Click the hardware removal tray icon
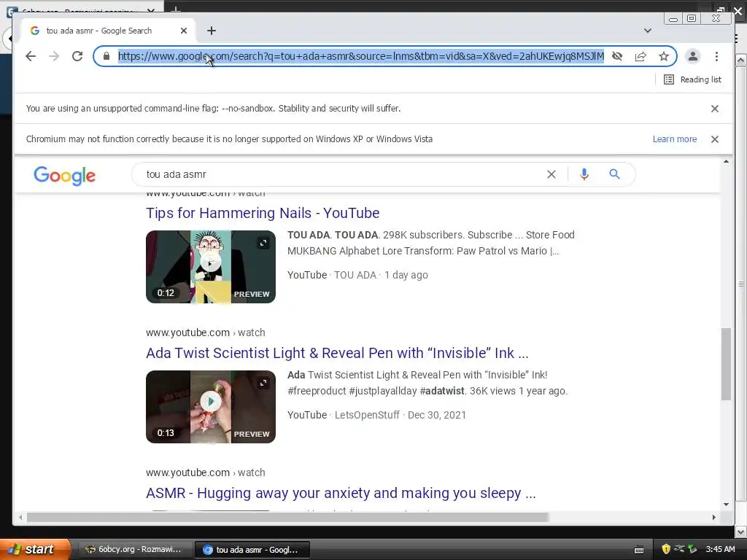The height and width of the screenshot is (560, 747). click(x=692, y=549)
